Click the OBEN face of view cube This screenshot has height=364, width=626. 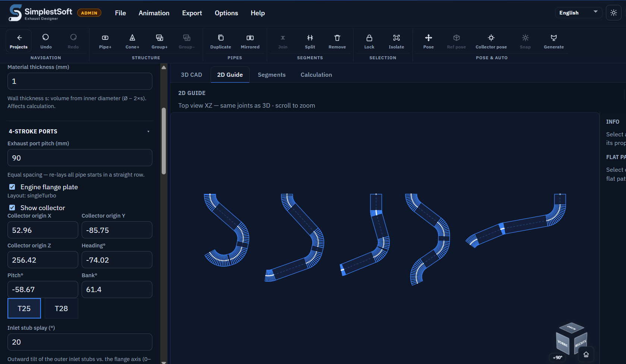click(572, 328)
